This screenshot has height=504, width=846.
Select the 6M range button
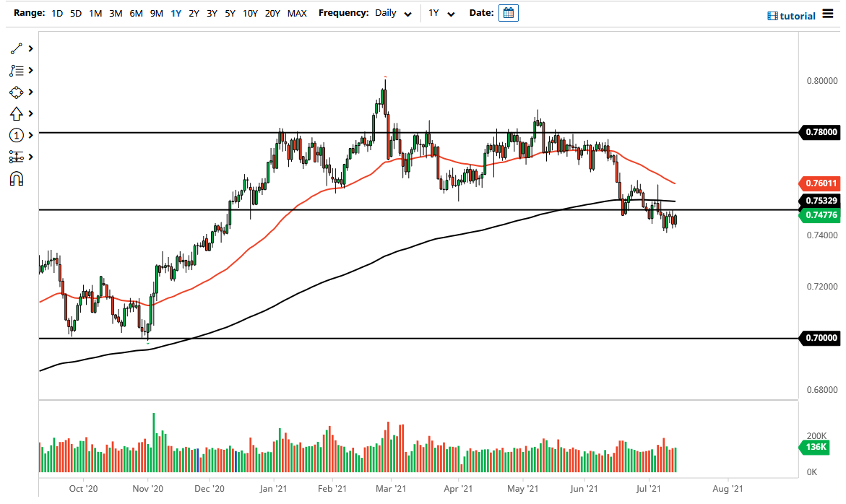135,13
